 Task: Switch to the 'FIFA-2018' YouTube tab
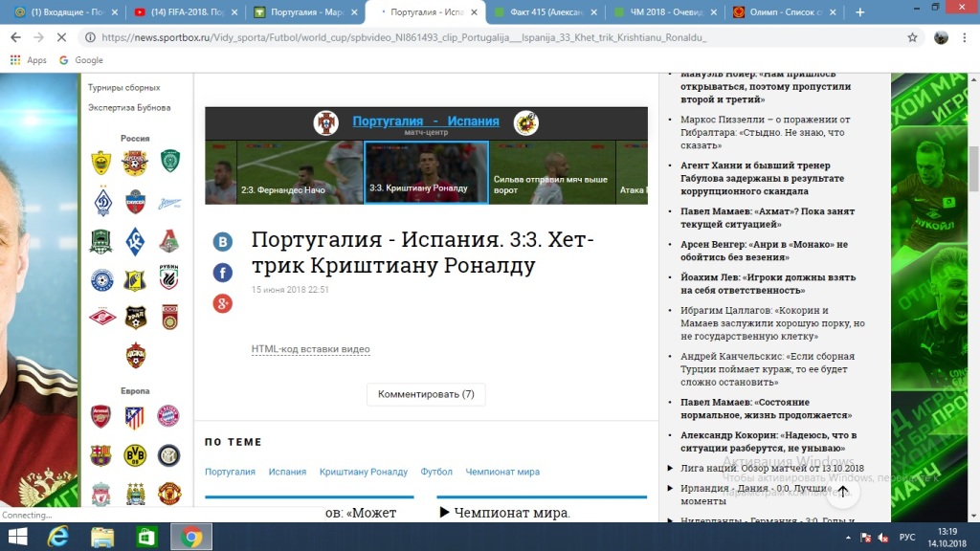click(x=188, y=11)
